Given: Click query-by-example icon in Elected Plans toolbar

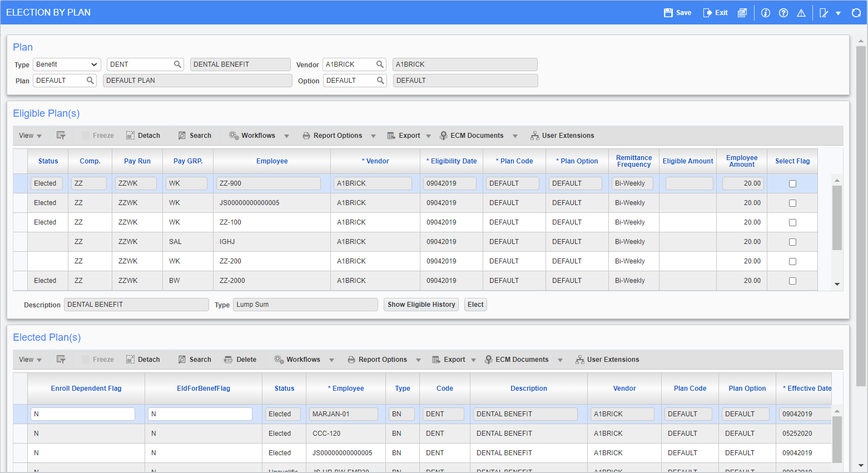Looking at the screenshot, I should [x=61, y=360].
